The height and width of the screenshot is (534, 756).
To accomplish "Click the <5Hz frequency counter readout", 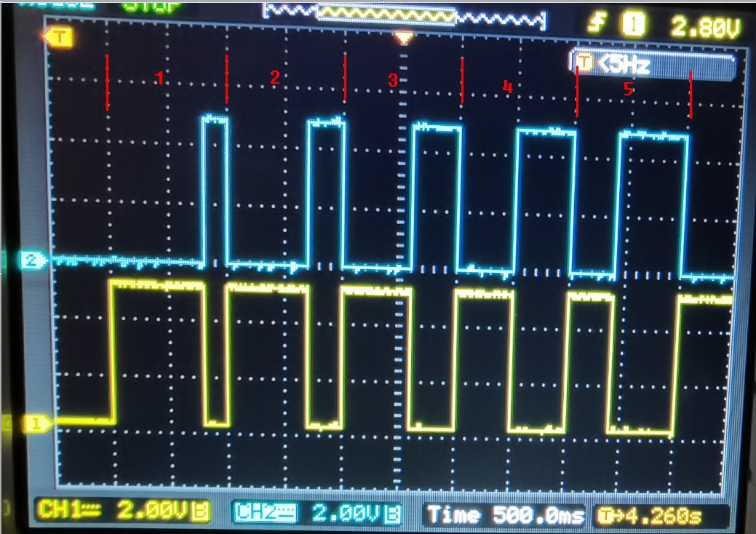I will click(x=653, y=65).
